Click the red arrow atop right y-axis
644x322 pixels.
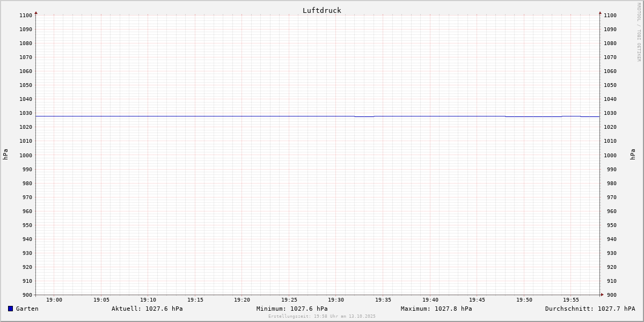(x=600, y=12)
